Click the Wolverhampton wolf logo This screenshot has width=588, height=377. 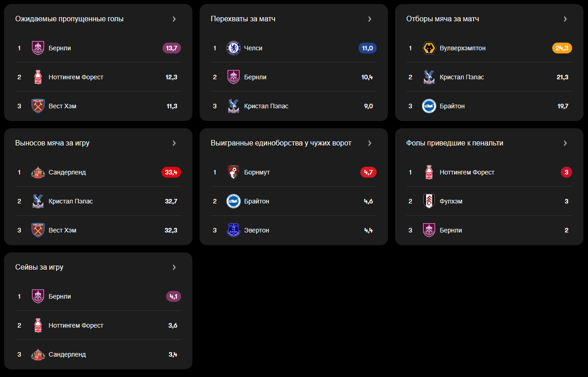pyautogui.click(x=429, y=48)
